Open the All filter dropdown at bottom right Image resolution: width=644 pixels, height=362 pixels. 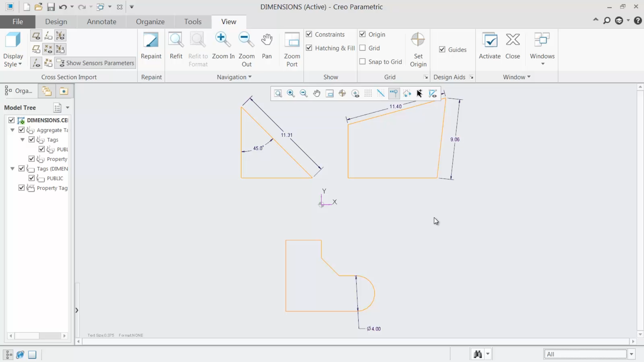[632, 354]
